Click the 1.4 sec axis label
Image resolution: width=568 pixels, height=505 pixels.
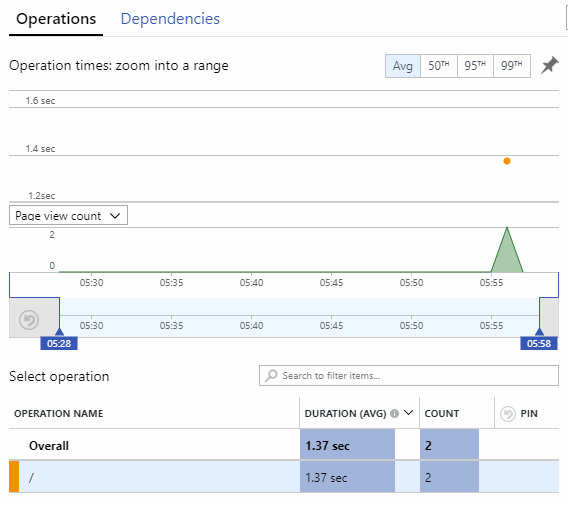click(40, 149)
